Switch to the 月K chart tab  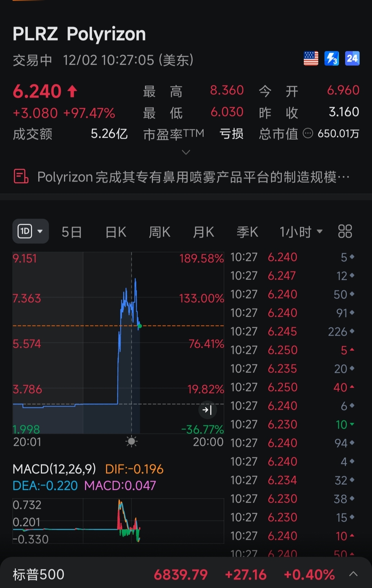tap(204, 232)
